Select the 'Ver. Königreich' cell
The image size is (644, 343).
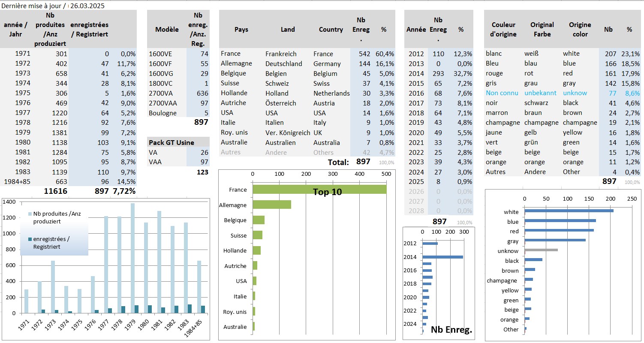click(288, 132)
